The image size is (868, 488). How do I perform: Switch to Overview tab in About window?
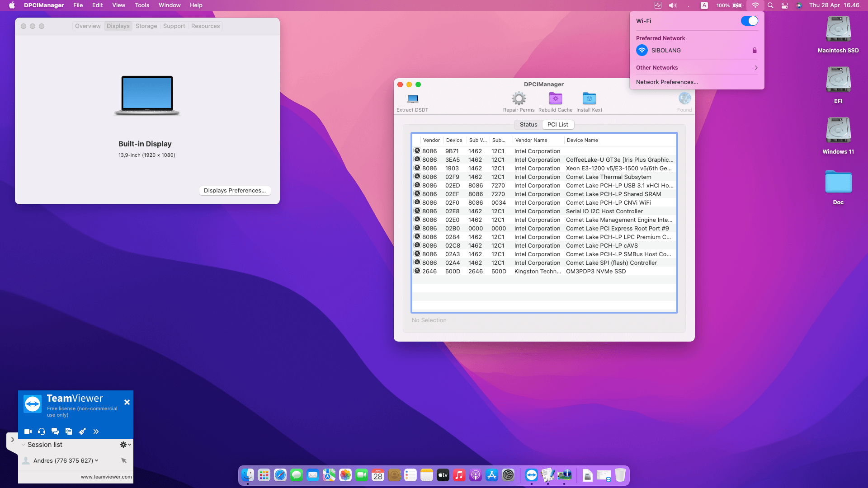pos(88,26)
